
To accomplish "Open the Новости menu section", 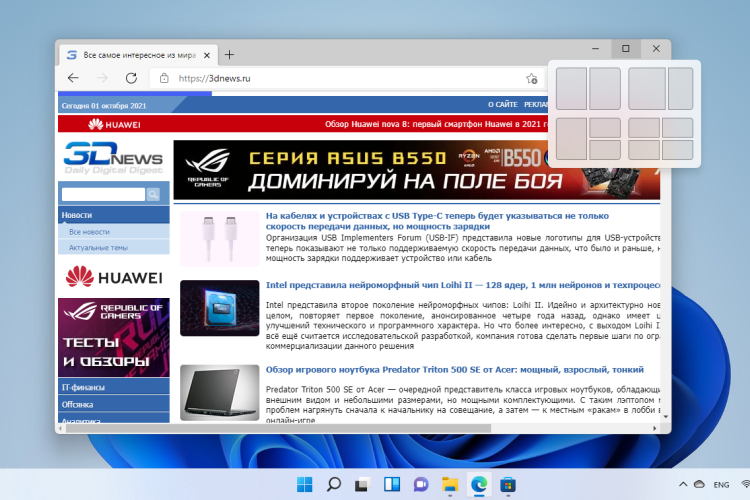I will [77, 215].
